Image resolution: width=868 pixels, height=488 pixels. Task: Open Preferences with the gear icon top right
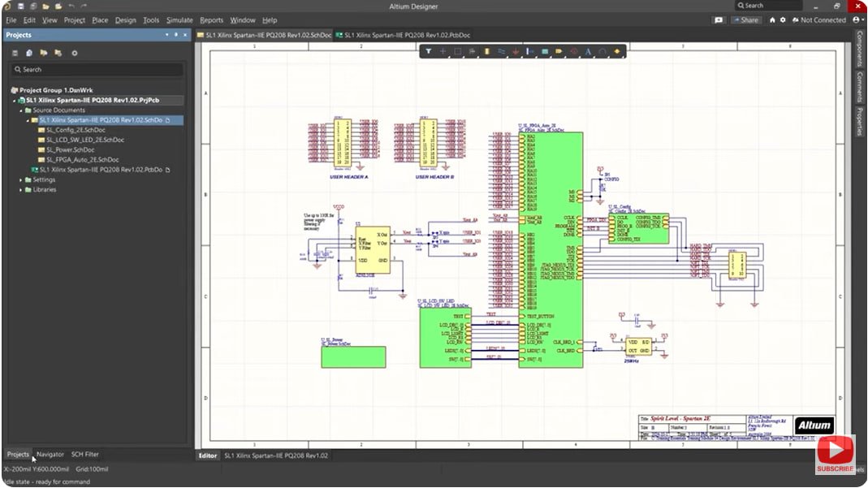(x=783, y=19)
